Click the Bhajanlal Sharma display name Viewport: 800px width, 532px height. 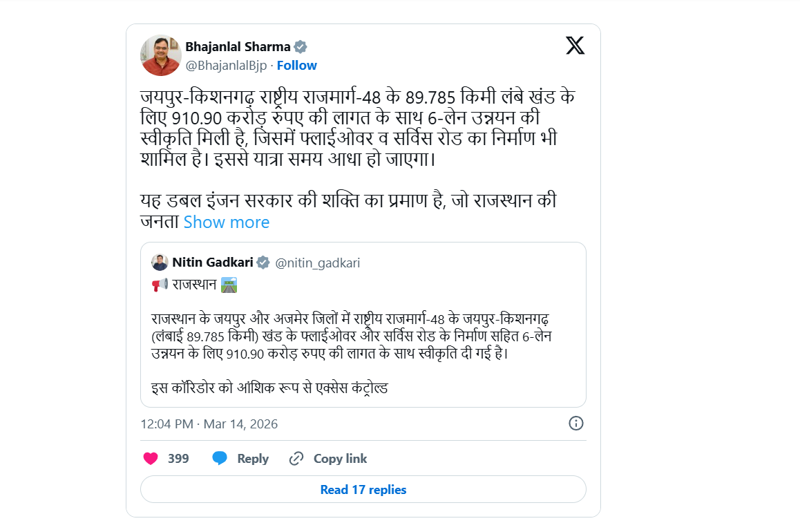238,46
